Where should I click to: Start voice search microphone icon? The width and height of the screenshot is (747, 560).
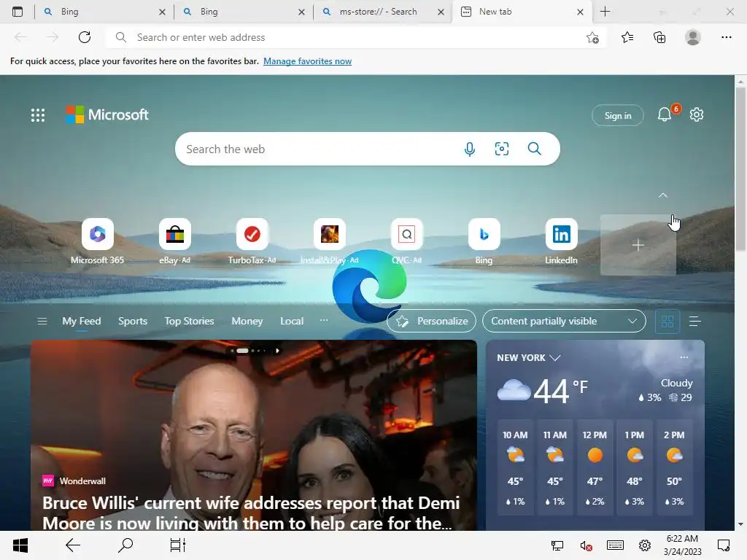point(469,149)
